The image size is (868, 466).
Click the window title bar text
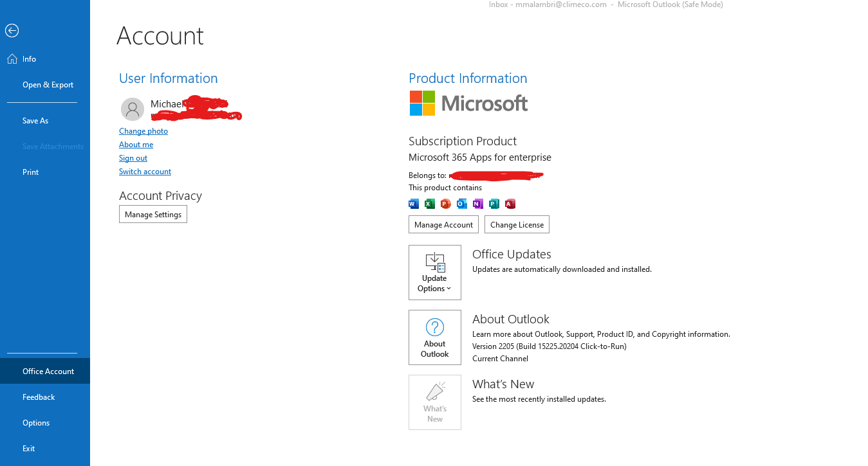(x=605, y=4)
